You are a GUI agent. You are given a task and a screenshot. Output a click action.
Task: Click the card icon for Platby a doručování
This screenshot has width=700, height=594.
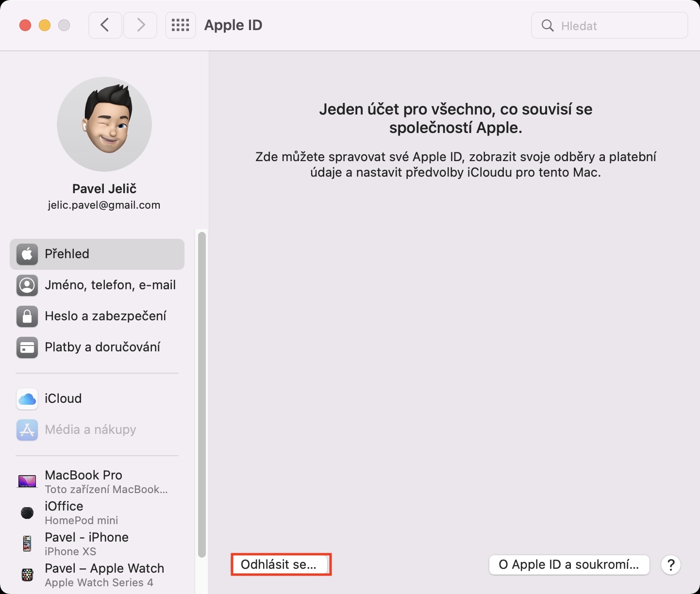(x=27, y=347)
